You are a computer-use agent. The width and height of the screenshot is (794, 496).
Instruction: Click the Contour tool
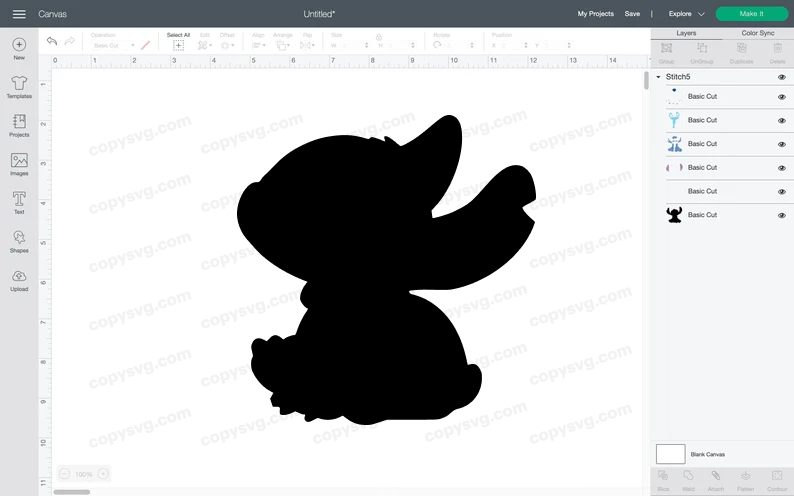(x=777, y=481)
